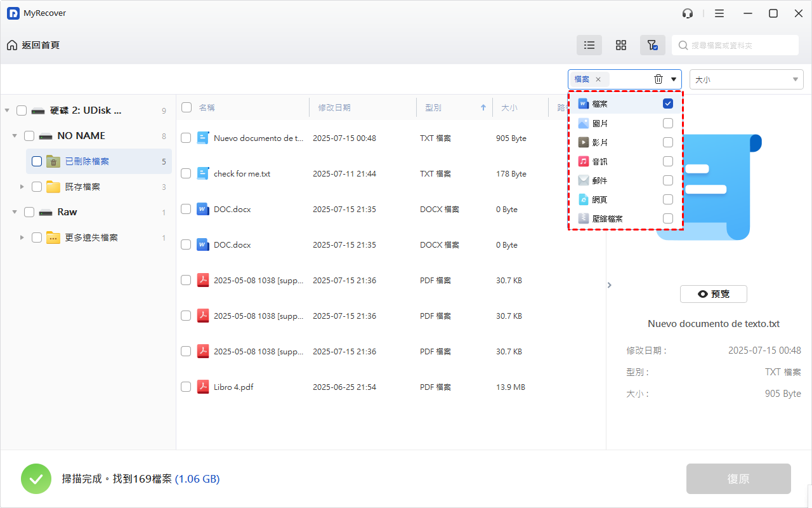The height and width of the screenshot is (508, 812).
Task: Click the 13.9 MB size cell
Action: 511,387
